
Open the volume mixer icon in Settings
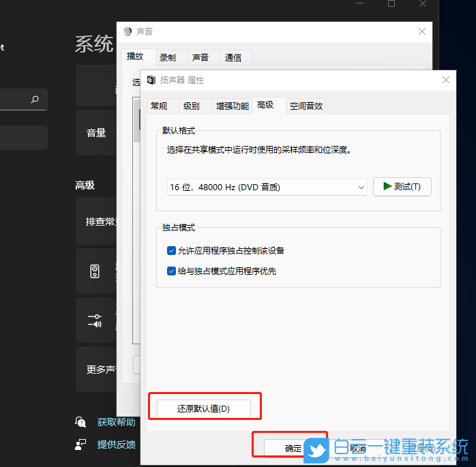(x=95, y=320)
